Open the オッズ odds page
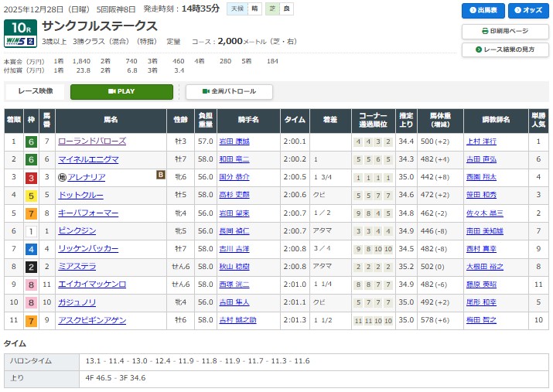 (527, 11)
